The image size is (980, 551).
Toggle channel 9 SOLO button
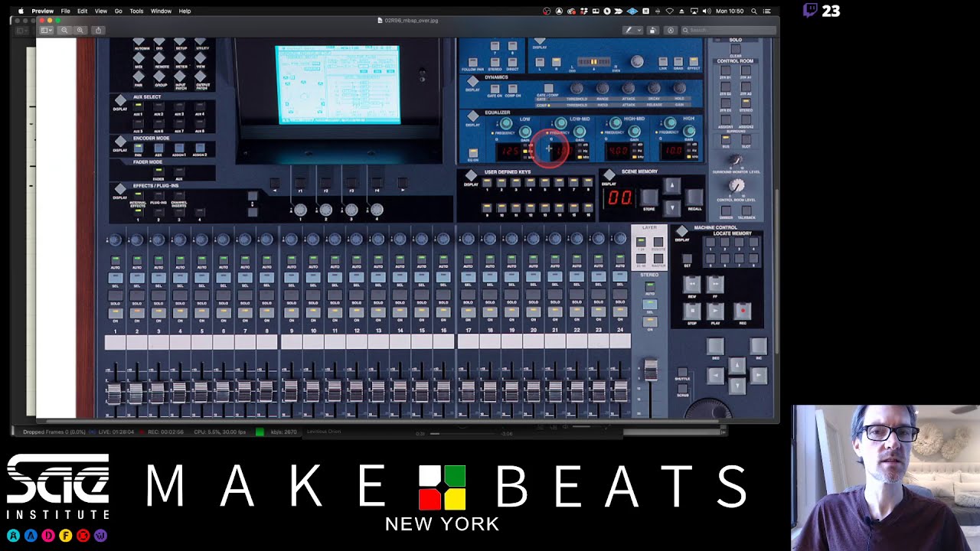pyautogui.click(x=292, y=297)
